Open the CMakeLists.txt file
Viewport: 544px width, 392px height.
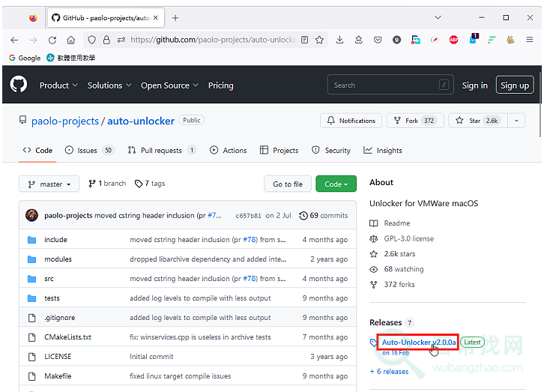tap(67, 337)
